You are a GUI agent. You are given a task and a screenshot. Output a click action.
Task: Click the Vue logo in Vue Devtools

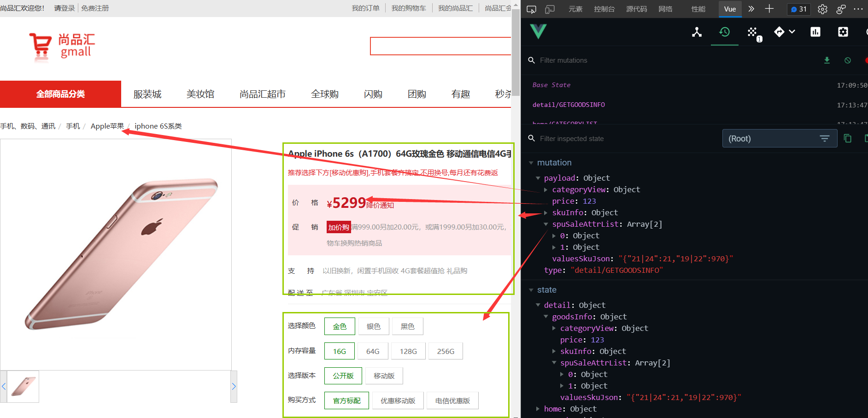(538, 31)
